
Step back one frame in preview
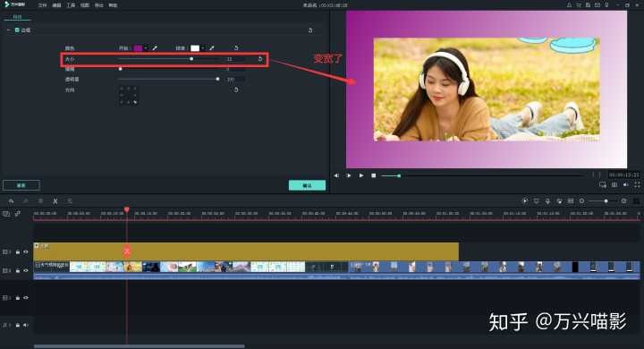[x=336, y=175]
